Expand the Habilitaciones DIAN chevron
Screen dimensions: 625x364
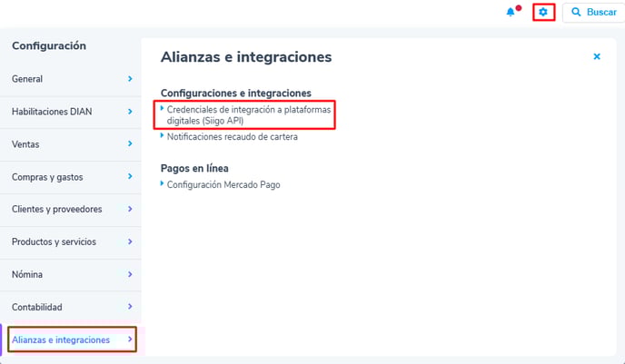point(130,112)
